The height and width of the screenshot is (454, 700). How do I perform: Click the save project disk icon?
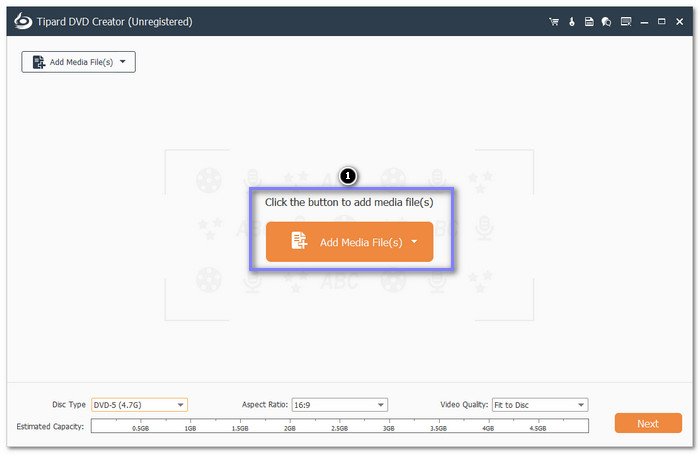[589, 21]
